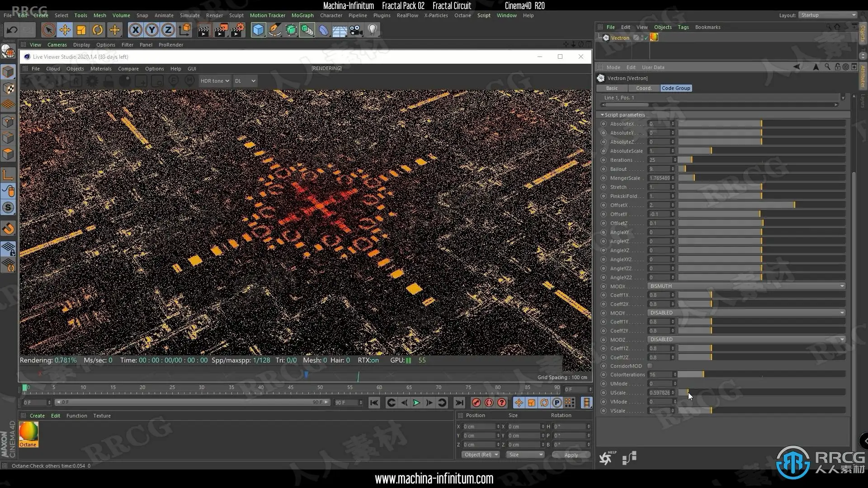Add a Light object via lightbulb
The image size is (868, 488).
(x=373, y=30)
